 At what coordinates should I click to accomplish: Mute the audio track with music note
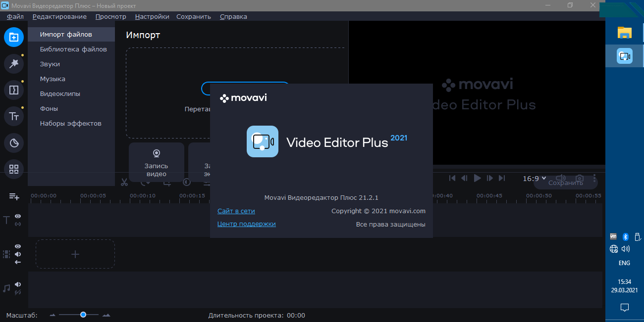point(18,284)
